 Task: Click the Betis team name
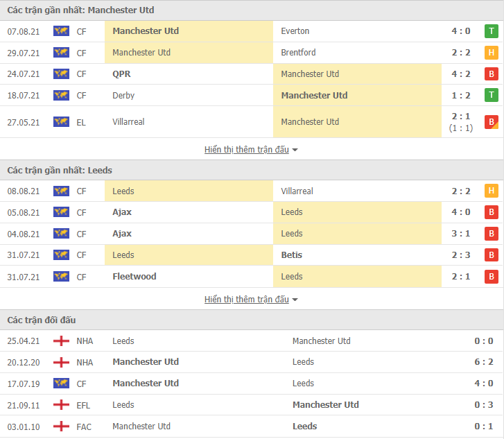pyautogui.click(x=292, y=255)
